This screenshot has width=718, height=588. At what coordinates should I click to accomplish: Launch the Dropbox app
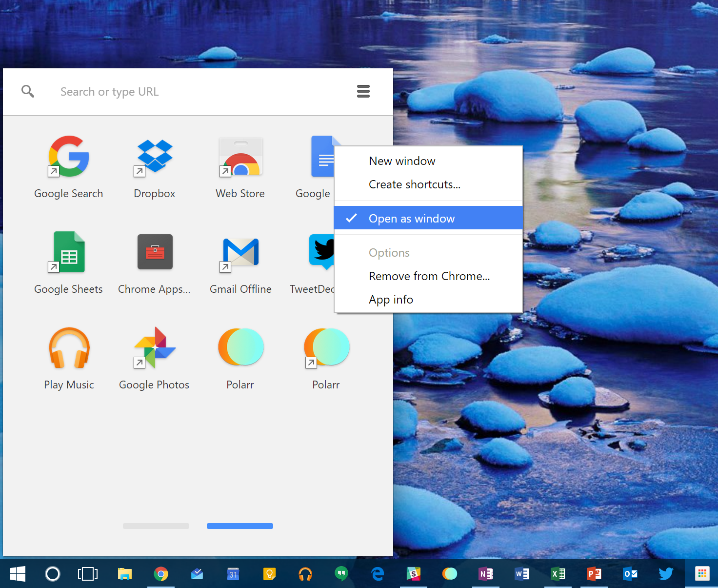coord(155,156)
